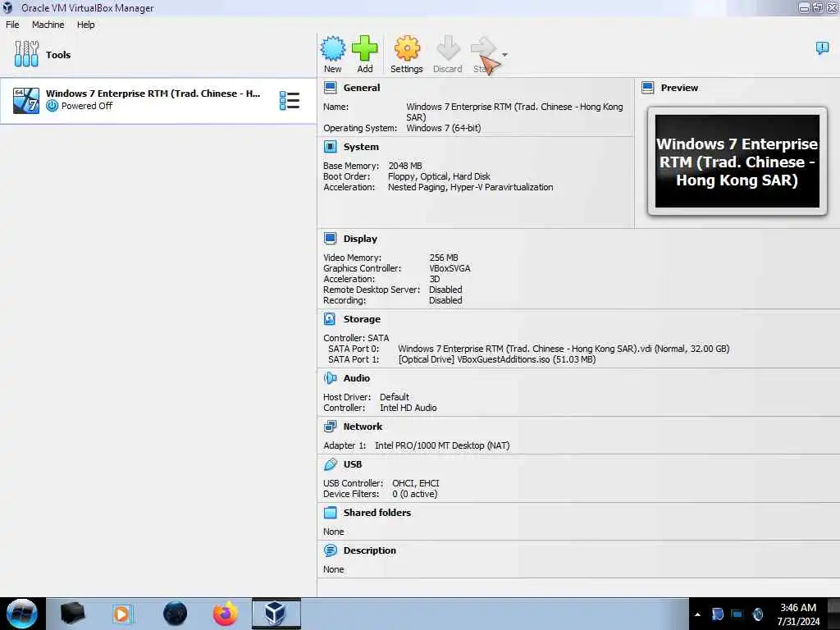840x630 pixels.
Task: Click the "VBoxSVGA" graphics controller value
Action: click(450, 268)
